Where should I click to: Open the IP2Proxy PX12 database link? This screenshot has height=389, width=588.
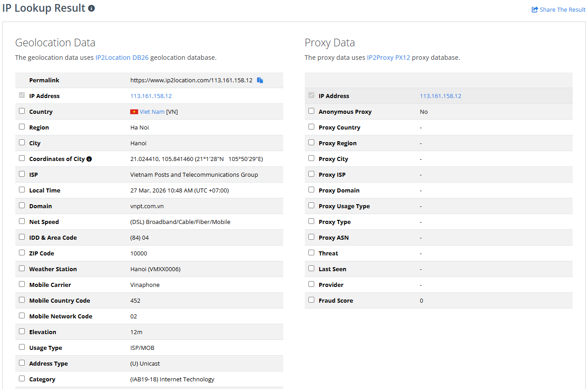point(389,57)
